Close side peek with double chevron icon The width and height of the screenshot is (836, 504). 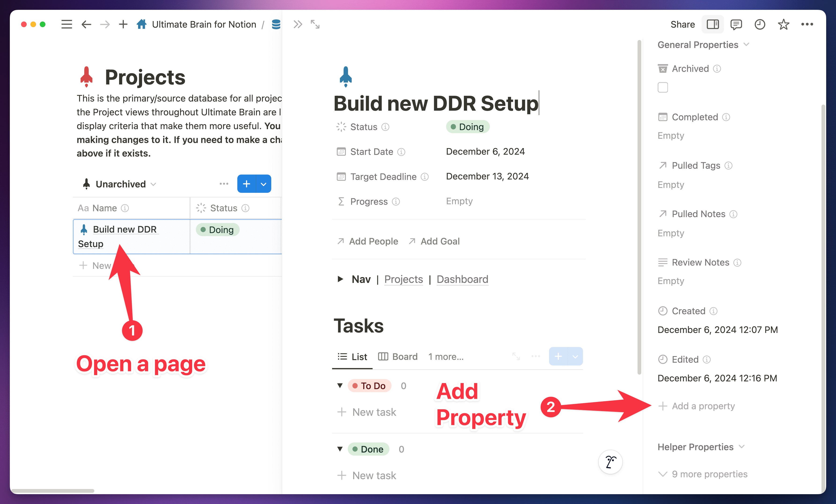(x=297, y=24)
